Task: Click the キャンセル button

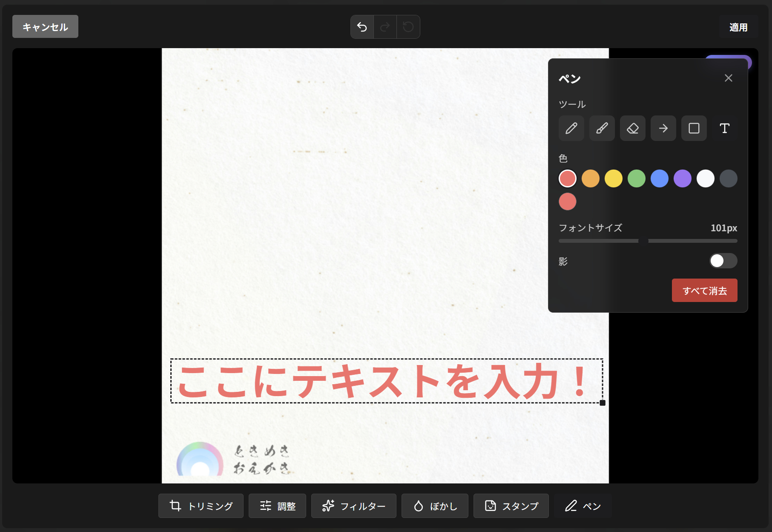Action: [x=45, y=27]
